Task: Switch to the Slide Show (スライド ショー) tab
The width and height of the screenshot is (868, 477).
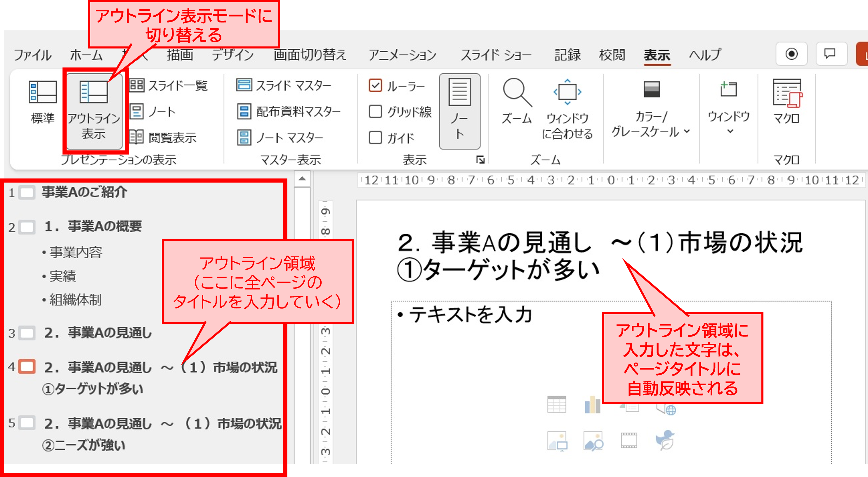Action: point(496,55)
